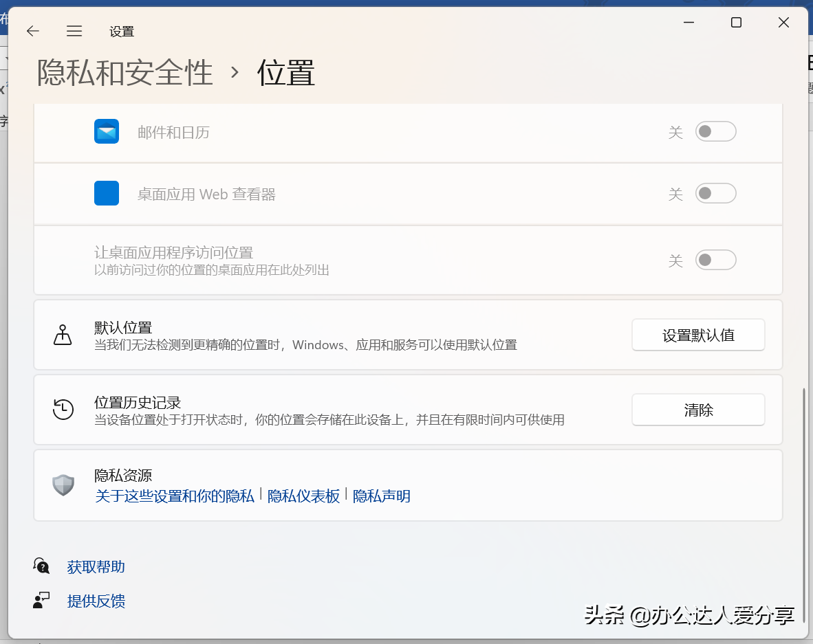This screenshot has height=644, width=813.
Task: Click 隐私和安全性 in the breadcrumb
Action: [x=125, y=72]
